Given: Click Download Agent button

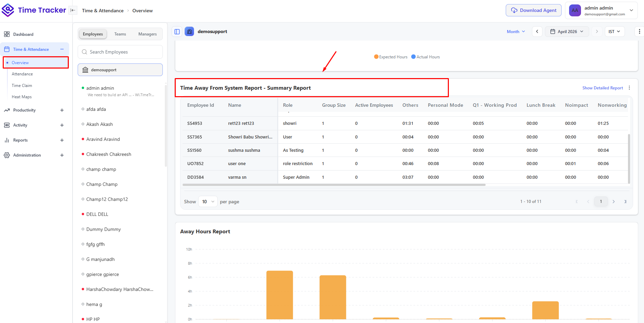Looking at the screenshot, I should [533, 10].
